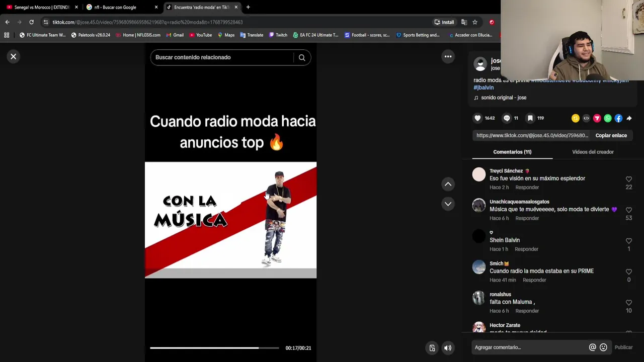Mute the video with speaker icon
644x362 pixels.
pyautogui.click(x=448, y=348)
